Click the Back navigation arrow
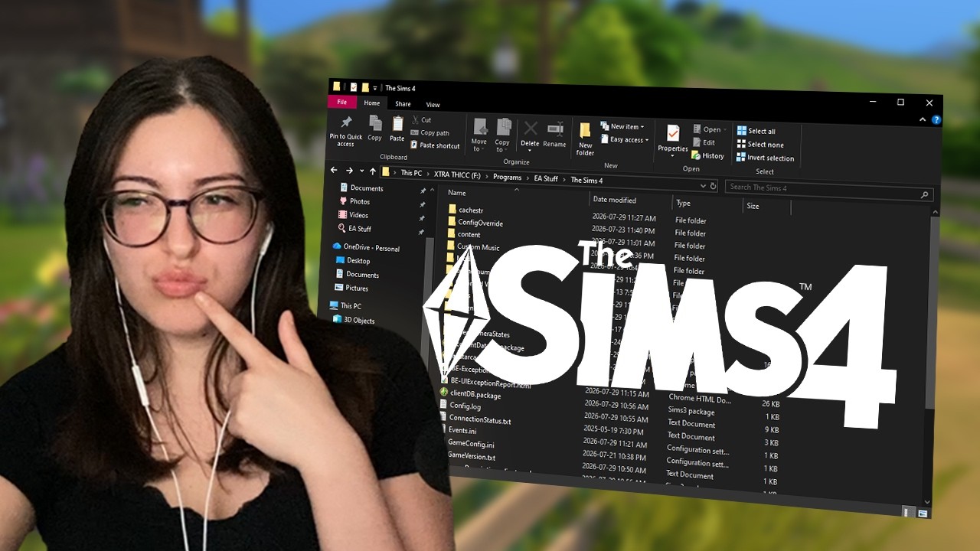980x551 pixels. [334, 170]
